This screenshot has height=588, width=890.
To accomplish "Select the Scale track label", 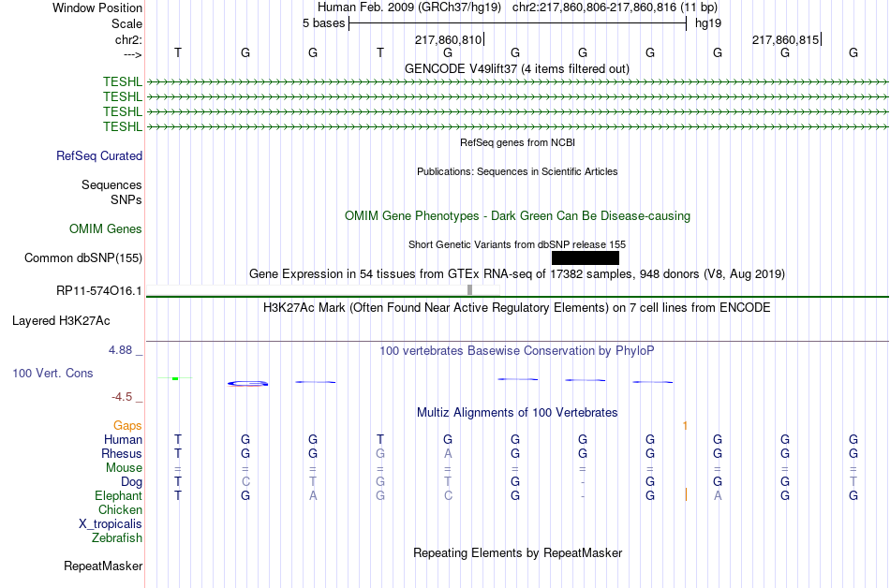I will (x=126, y=23).
